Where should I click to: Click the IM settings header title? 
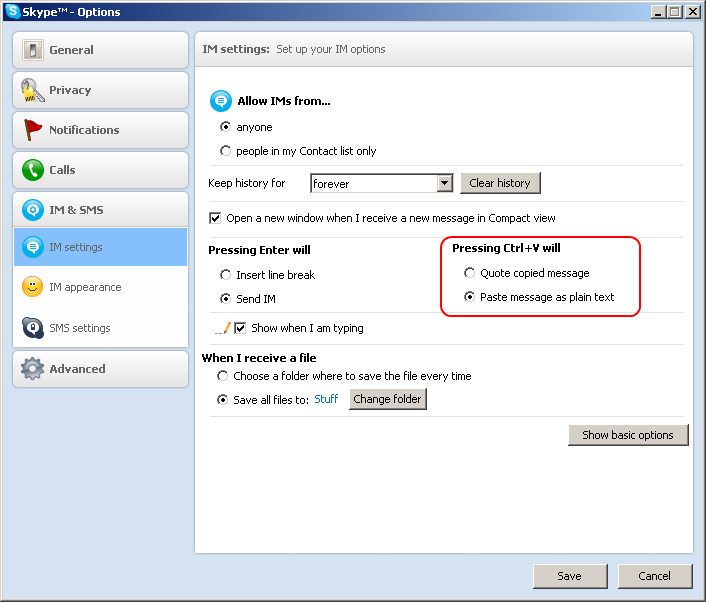click(x=236, y=49)
